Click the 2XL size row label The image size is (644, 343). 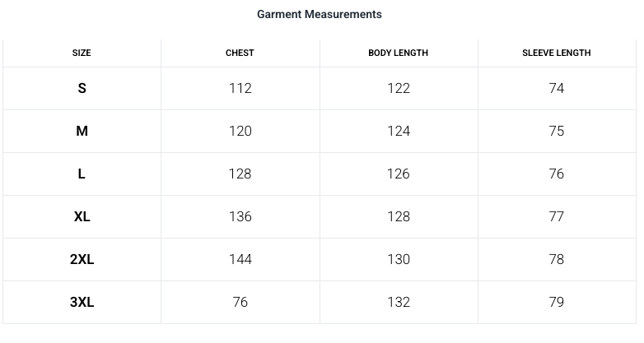click(x=82, y=259)
